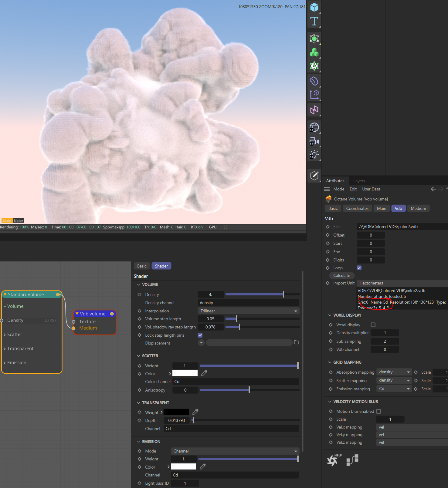
Task: Click the Noise render pass button
Action: point(19,220)
